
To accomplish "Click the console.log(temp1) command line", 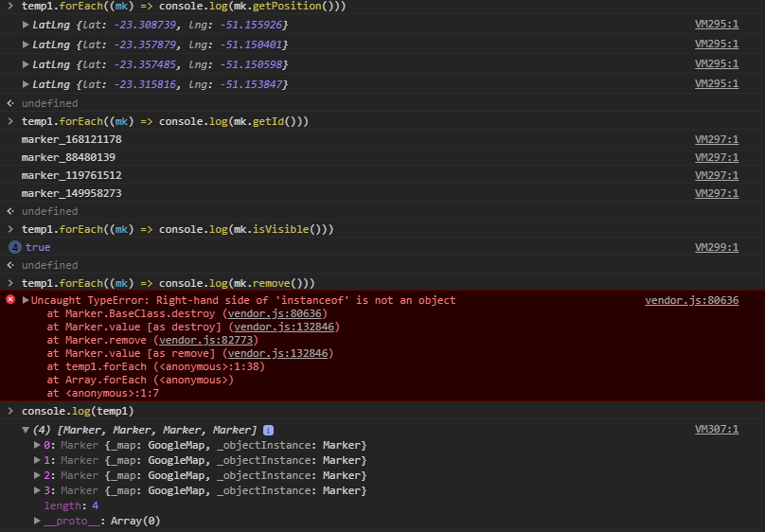I will [x=78, y=411].
